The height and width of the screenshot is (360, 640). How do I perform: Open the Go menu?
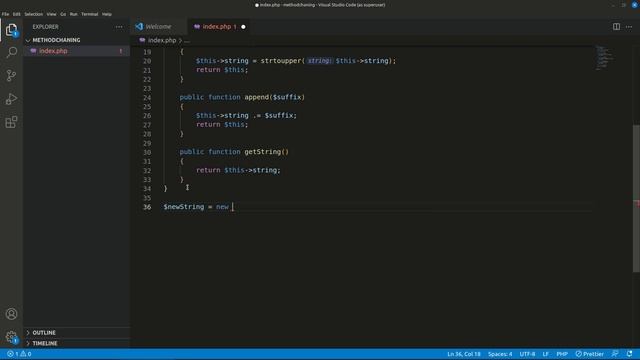coord(63,14)
